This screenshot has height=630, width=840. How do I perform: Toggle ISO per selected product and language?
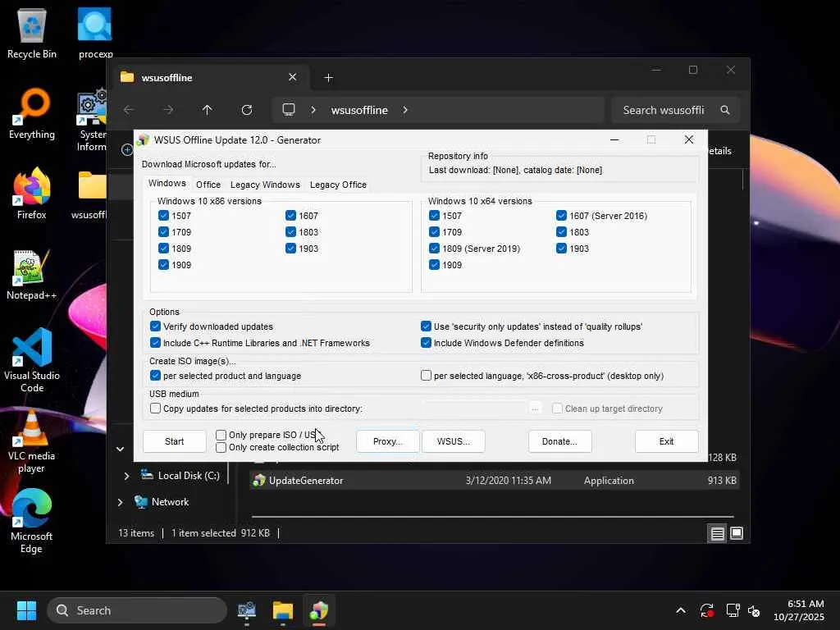(155, 376)
